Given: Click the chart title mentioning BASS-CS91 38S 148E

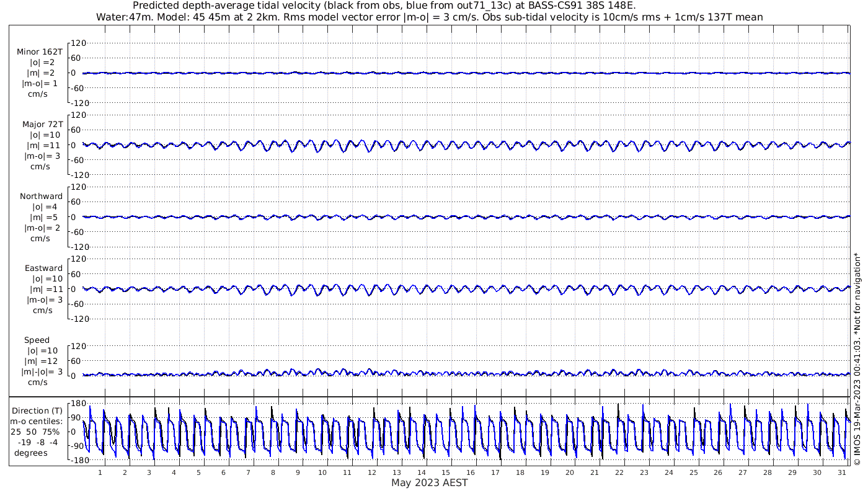Looking at the screenshot, I should point(384,6).
